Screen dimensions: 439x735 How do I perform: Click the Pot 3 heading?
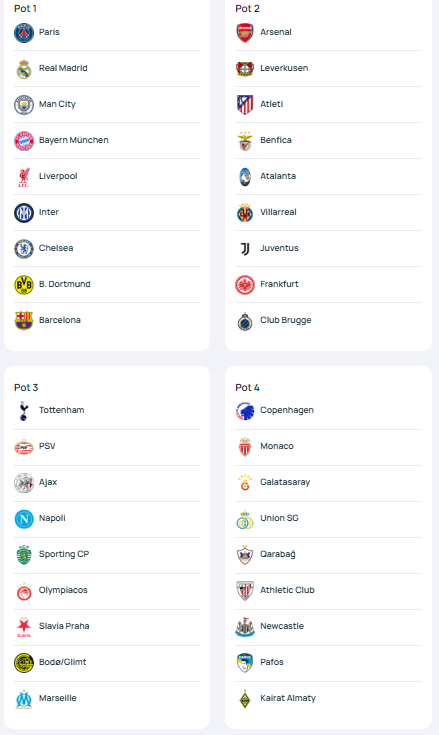coord(26,388)
